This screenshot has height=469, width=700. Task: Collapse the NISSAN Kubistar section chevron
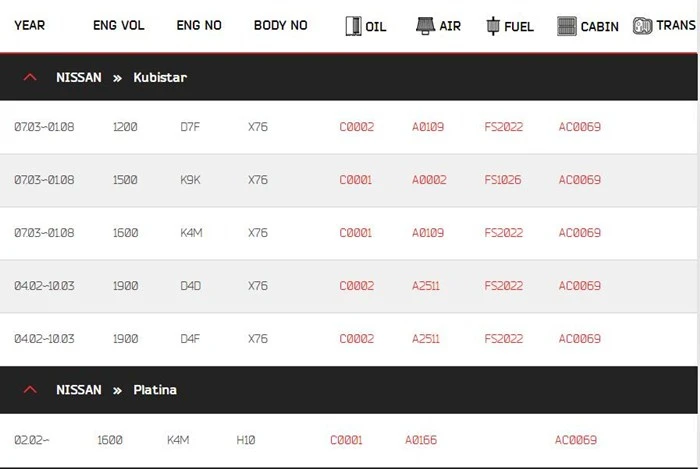30,77
